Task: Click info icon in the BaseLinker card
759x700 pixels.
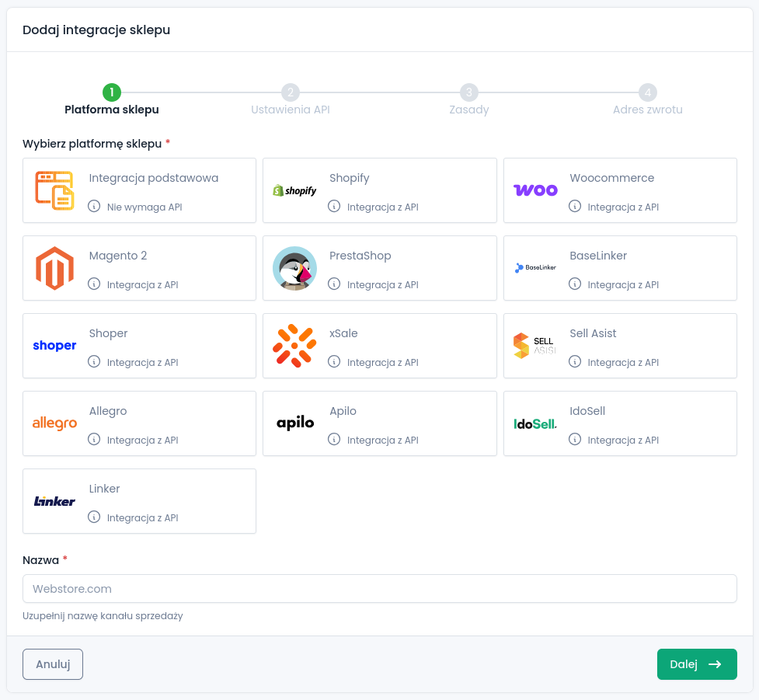Action: (575, 284)
